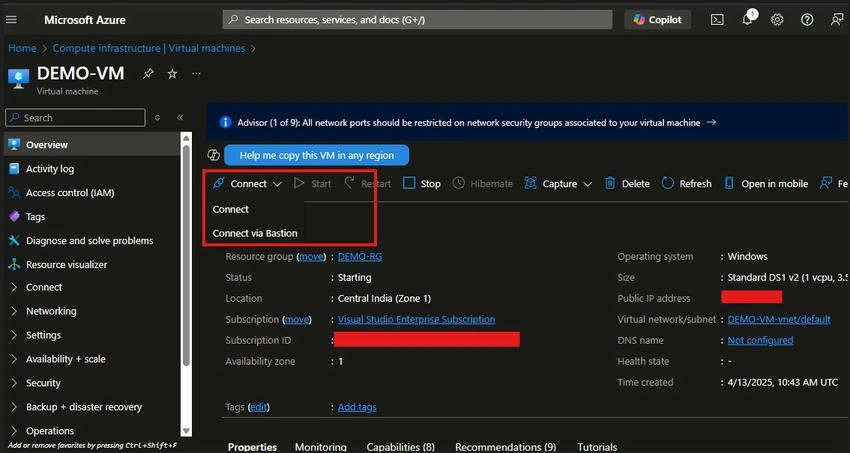The height and width of the screenshot is (453, 850).
Task: Go to Home breadcrumb
Action: pos(22,48)
